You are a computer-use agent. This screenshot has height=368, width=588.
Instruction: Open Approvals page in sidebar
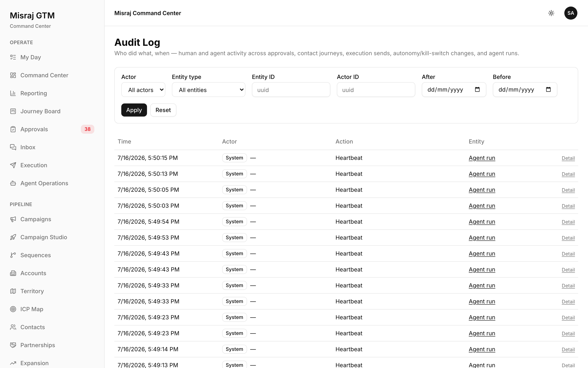coord(52,129)
